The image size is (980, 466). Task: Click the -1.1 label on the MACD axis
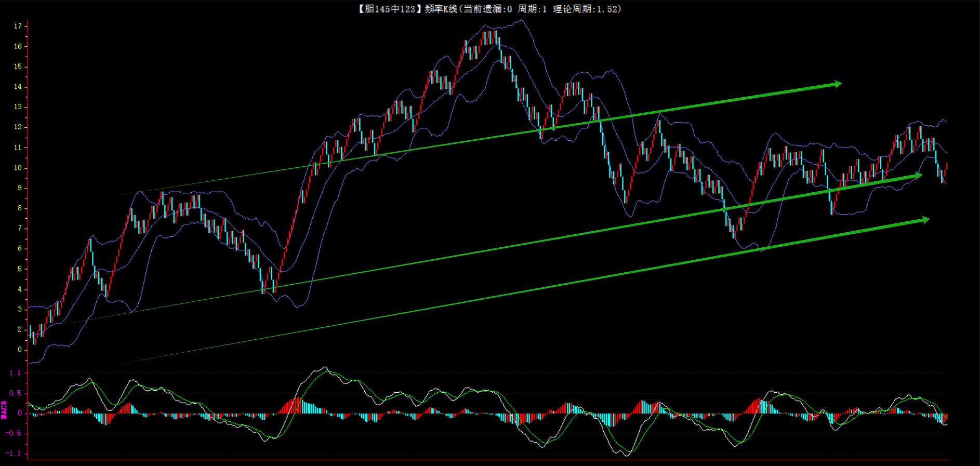coord(14,454)
